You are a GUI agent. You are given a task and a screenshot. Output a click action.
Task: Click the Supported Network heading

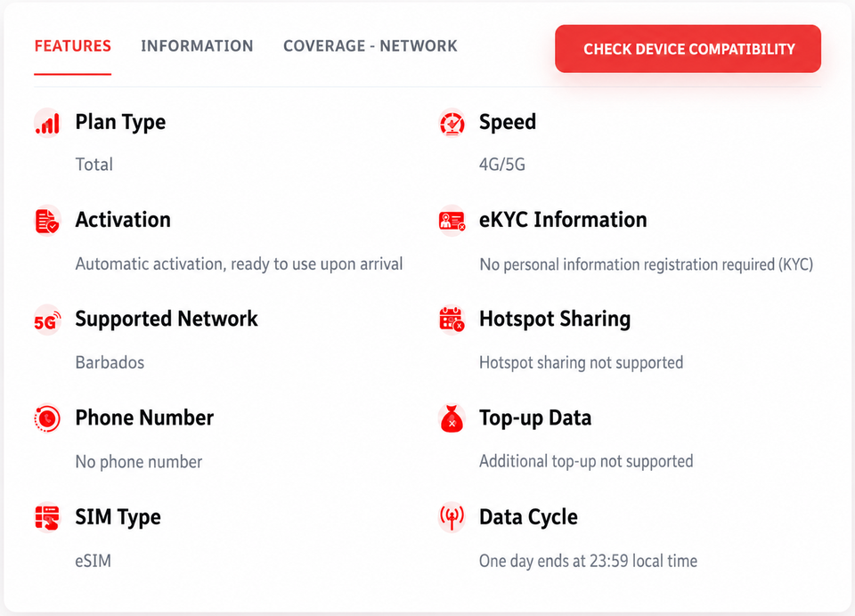point(167,320)
